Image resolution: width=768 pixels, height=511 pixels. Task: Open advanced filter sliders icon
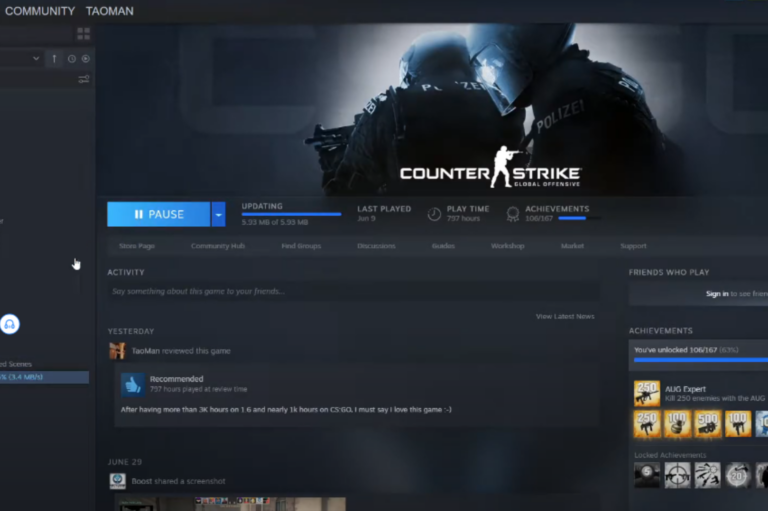coord(84,79)
